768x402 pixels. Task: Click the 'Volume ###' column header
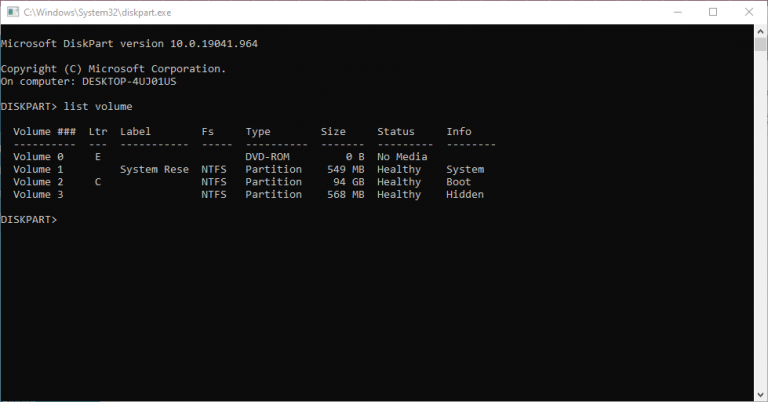click(x=45, y=131)
